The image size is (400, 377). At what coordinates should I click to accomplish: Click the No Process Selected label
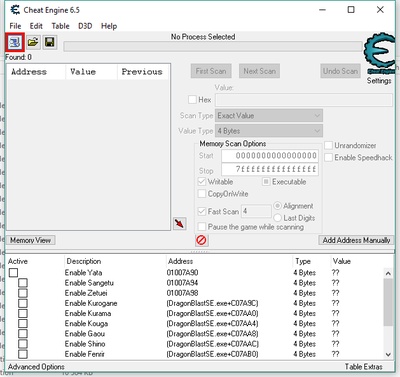pyautogui.click(x=203, y=37)
